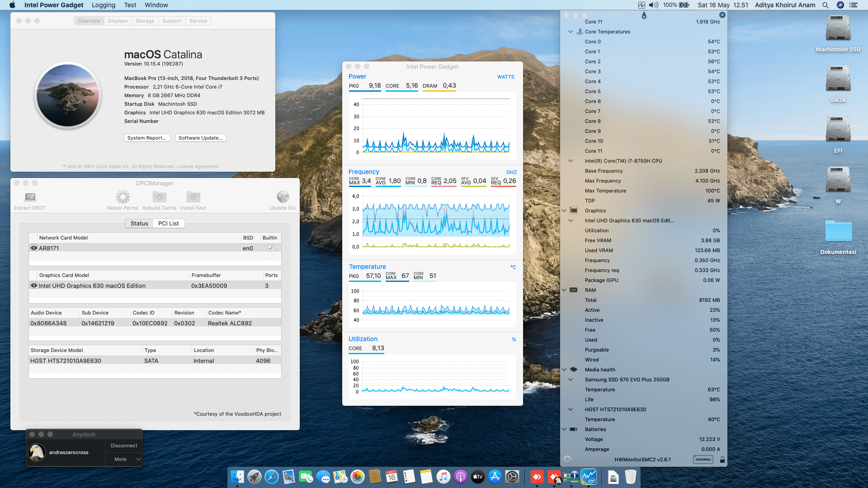Image resolution: width=868 pixels, height=488 pixels.
Task: Click Rebuild Cache toolbar icon
Action: coord(159,197)
